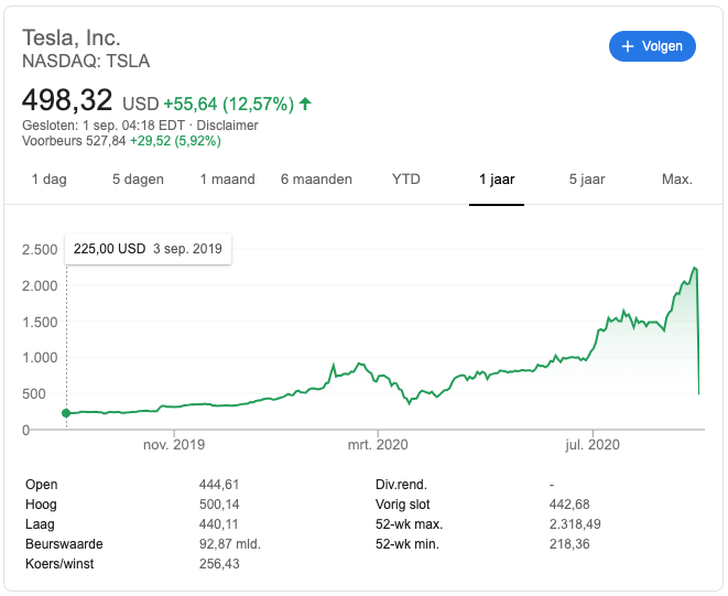Click the Koers/winst label

[x=59, y=564]
